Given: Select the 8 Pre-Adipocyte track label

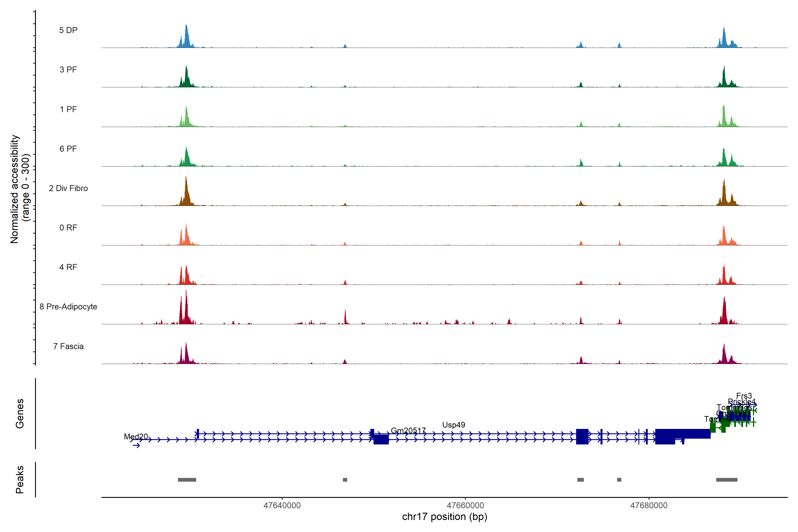Looking at the screenshot, I should (x=68, y=307).
